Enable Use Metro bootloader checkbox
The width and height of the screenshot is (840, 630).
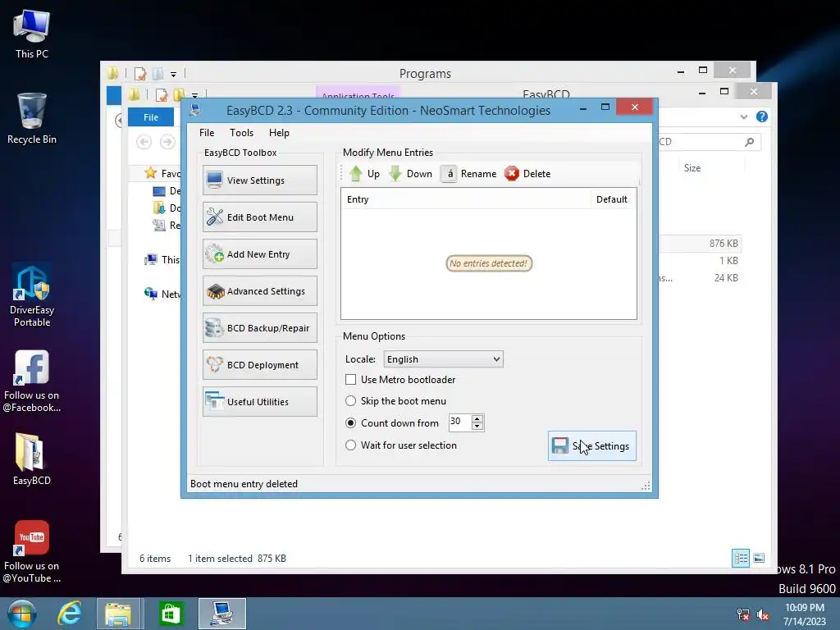pyautogui.click(x=351, y=379)
